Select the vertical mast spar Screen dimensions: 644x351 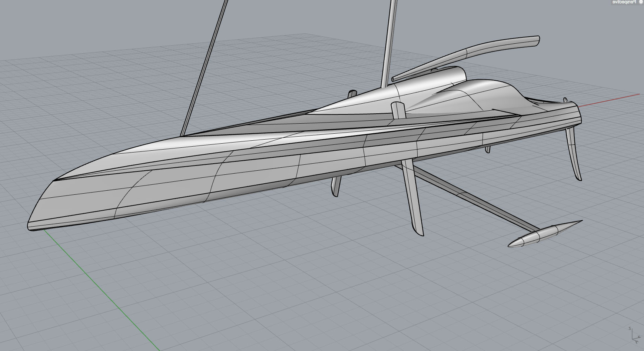click(x=389, y=41)
